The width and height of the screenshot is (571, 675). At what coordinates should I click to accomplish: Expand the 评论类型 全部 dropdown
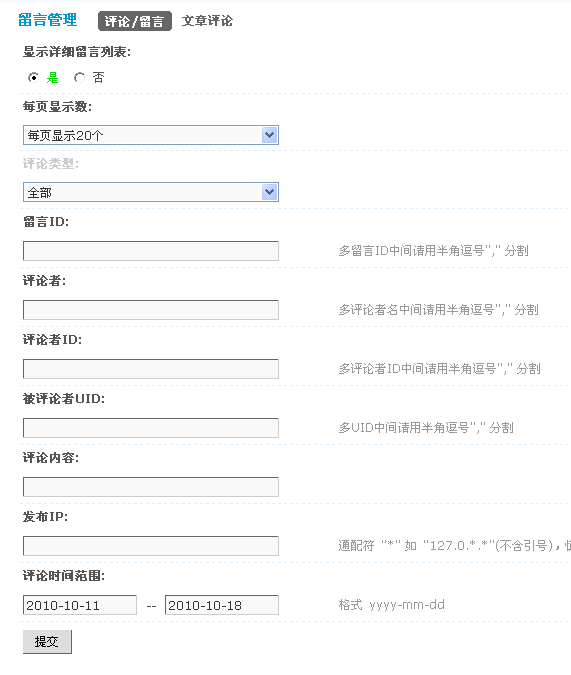pyautogui.click(x=151, y=192)
